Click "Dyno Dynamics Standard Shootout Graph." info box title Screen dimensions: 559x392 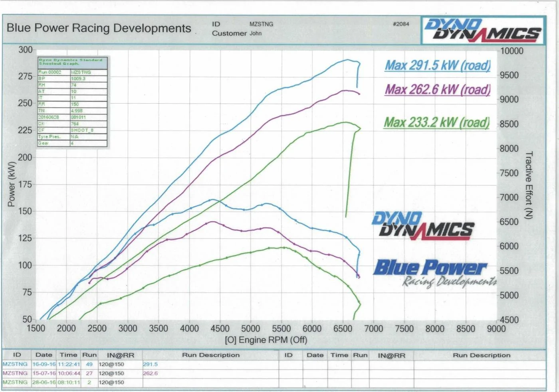(71, 62)
